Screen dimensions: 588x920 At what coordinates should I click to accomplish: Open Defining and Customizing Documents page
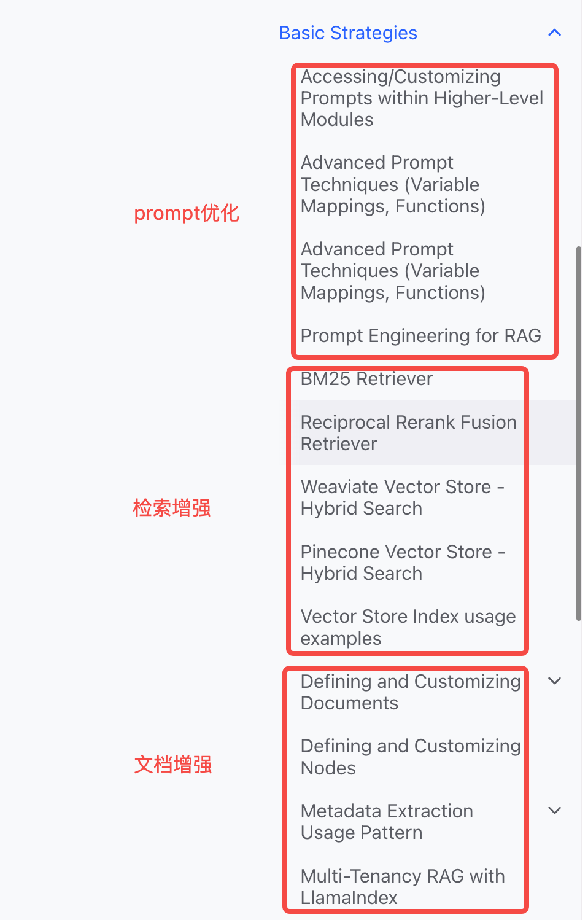(x=411, y=692)
